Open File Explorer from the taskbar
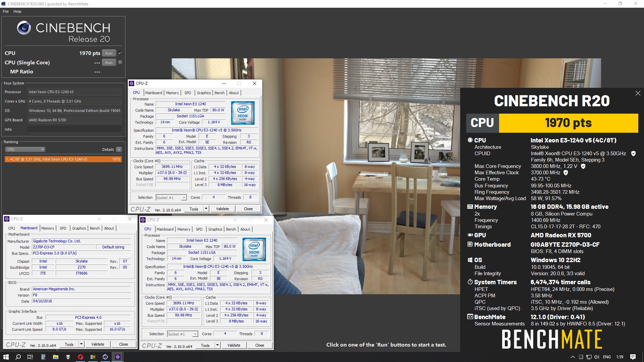The height and width of the screenshot is (362, 644). pyautogui.click(x=55, y=357)
